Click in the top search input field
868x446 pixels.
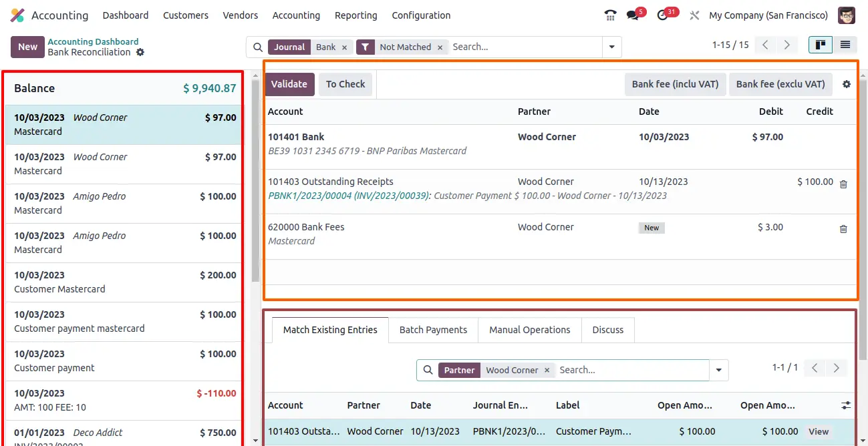[525, 47]
